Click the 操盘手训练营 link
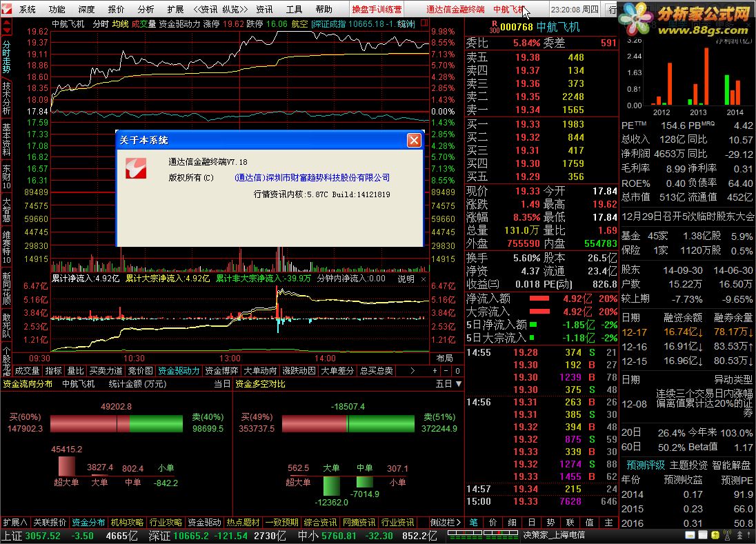756x544 pixels. pyautogui.click(x=377, y=9)
